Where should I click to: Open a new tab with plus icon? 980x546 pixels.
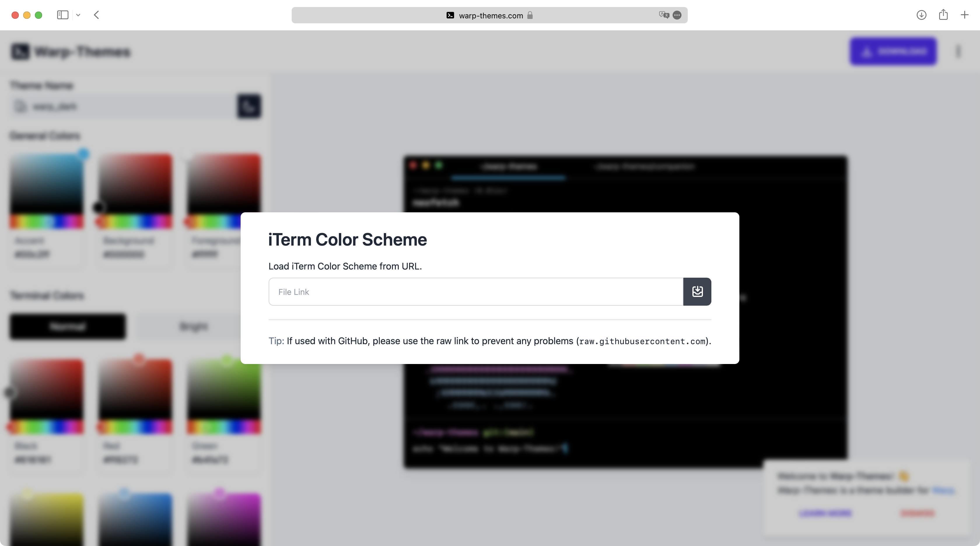pyautogui.click(x=965, y=15)
